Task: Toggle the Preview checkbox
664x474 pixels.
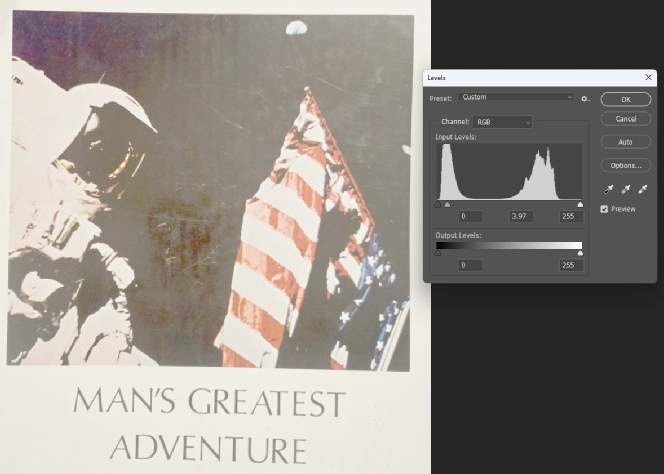Action: [605, 209]
